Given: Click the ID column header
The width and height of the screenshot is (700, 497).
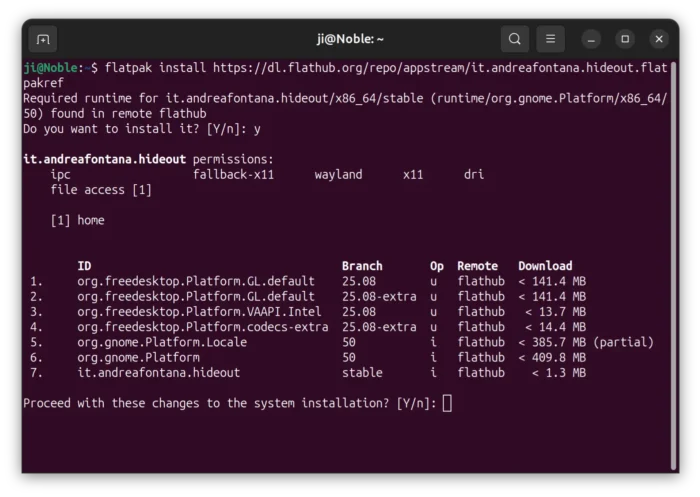Looking at the screenshot, I should (84, 266).
